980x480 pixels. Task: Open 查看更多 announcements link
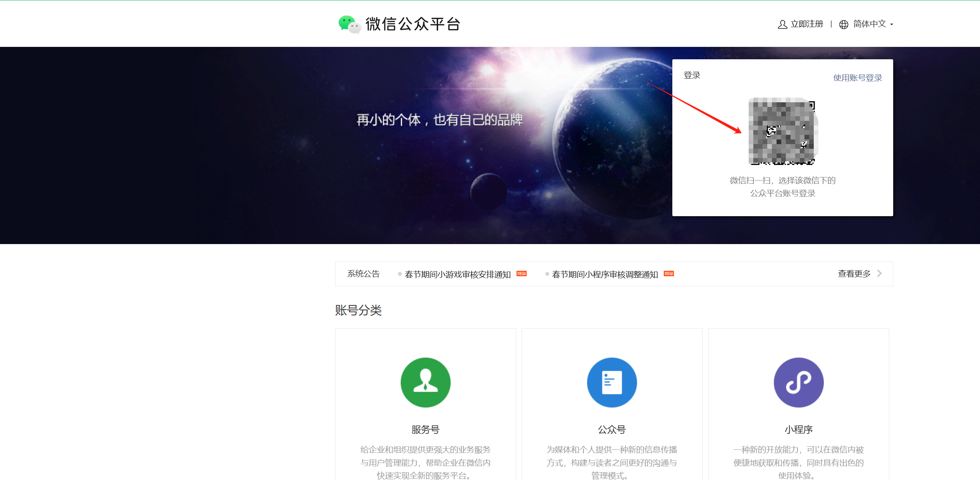click(x=854, y=274)
